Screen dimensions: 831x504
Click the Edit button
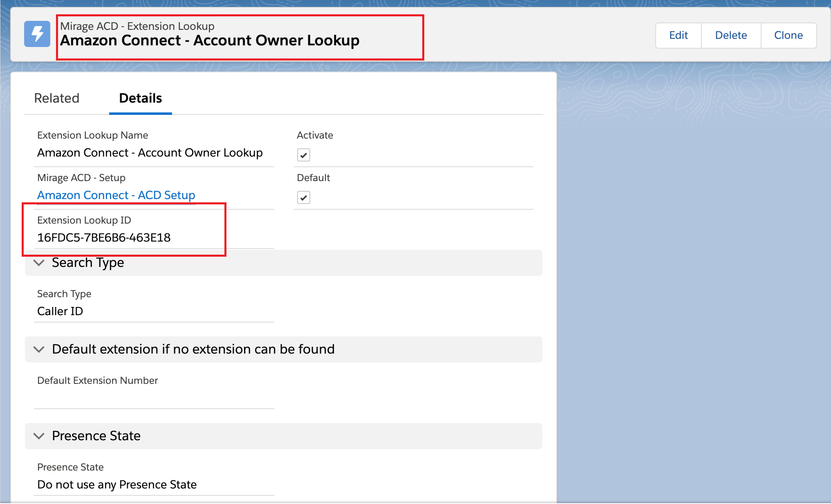(679, 36)
